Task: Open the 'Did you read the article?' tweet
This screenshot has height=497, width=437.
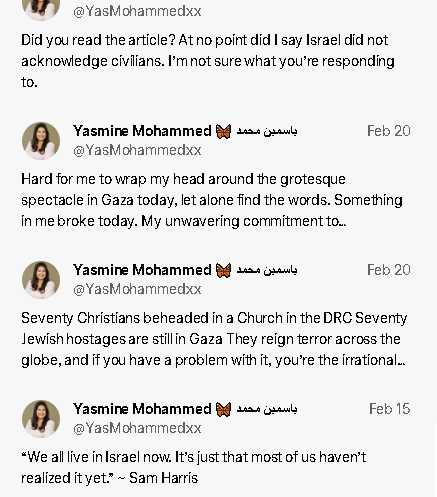Action: (x=208, y=61)
